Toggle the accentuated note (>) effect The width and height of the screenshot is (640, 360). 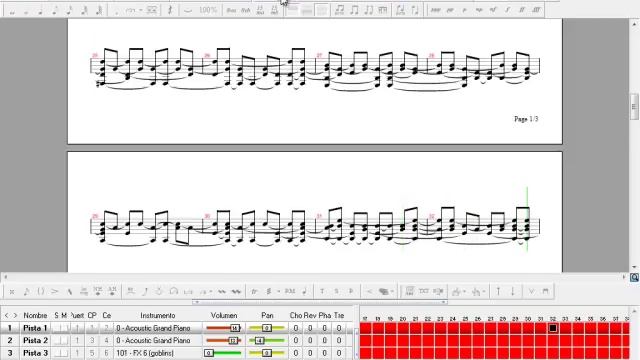coord(55,291)
